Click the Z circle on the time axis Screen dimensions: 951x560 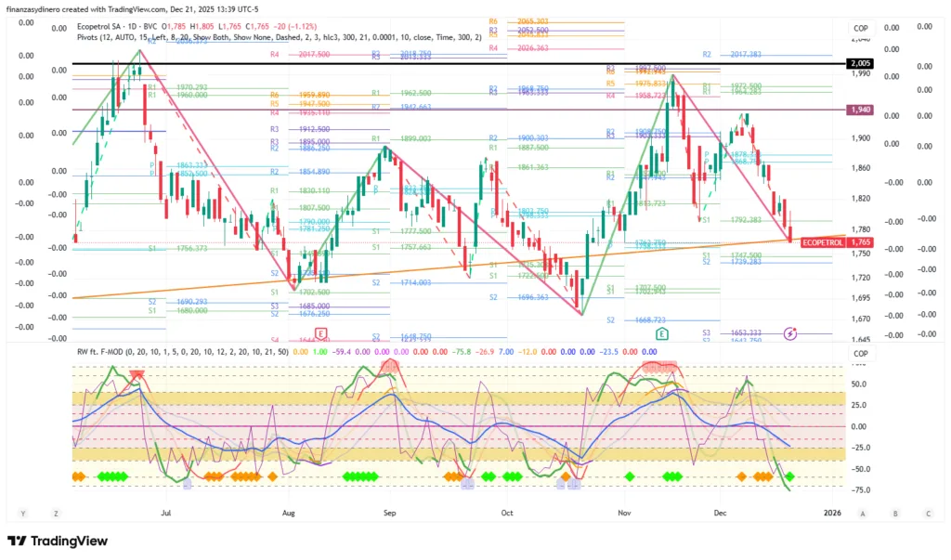point(56,513)
